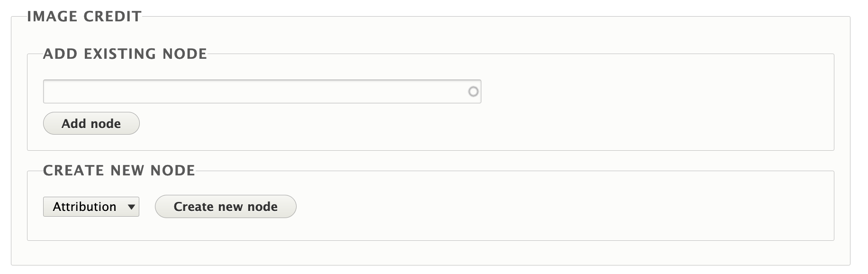
Task: Click the IMAGE CREDIT legend label
Action: 84,16
